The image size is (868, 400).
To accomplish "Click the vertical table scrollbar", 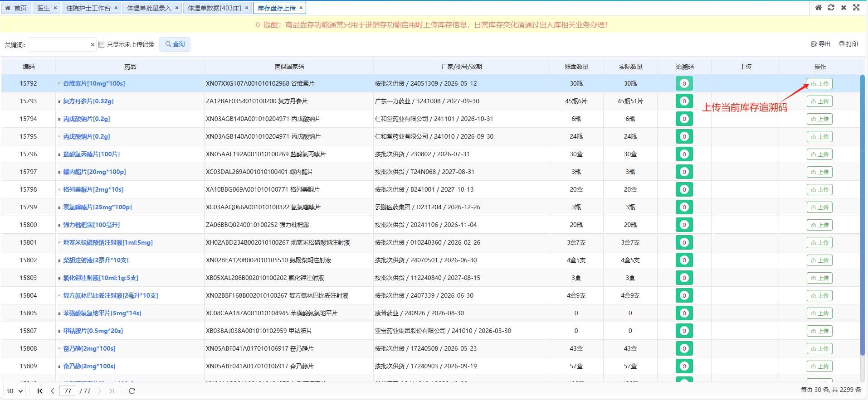I will tap(863, 215).
